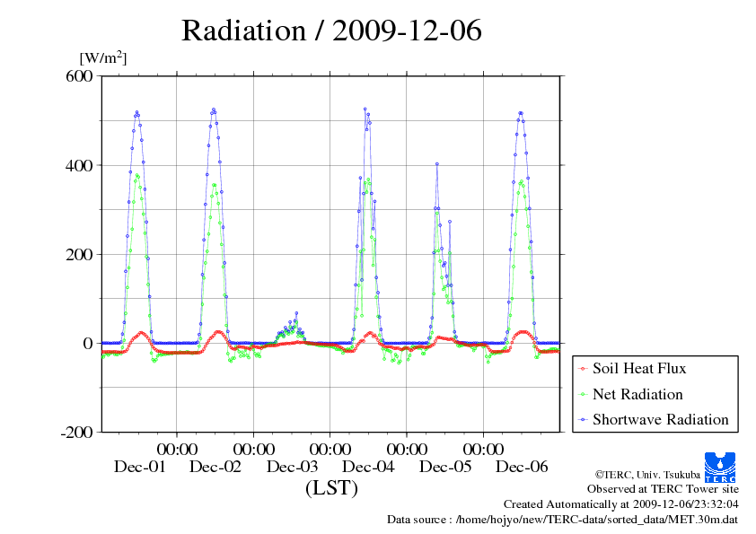Viewport: 756px width, 534px height.
Task: Select the Net Radiation legend label
Action: pyautogui.click(x=637, y=394)
